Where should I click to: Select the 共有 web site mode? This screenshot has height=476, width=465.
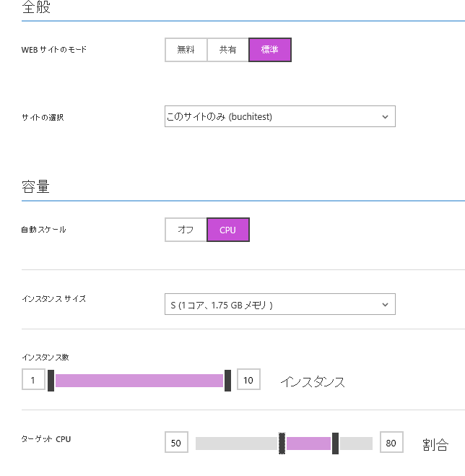click(x=227, y=50)
